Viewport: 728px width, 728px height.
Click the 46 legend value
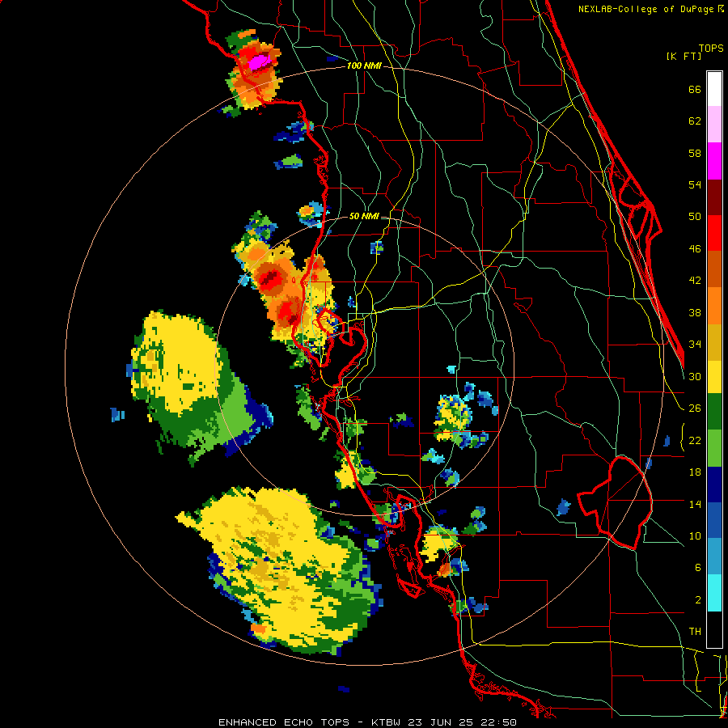click(695, 249)
